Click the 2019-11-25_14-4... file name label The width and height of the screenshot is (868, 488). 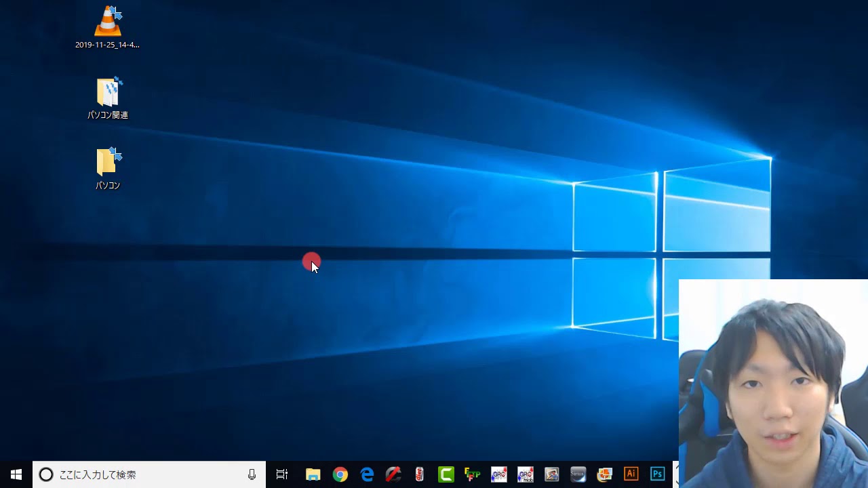click(x=108, y=45)
